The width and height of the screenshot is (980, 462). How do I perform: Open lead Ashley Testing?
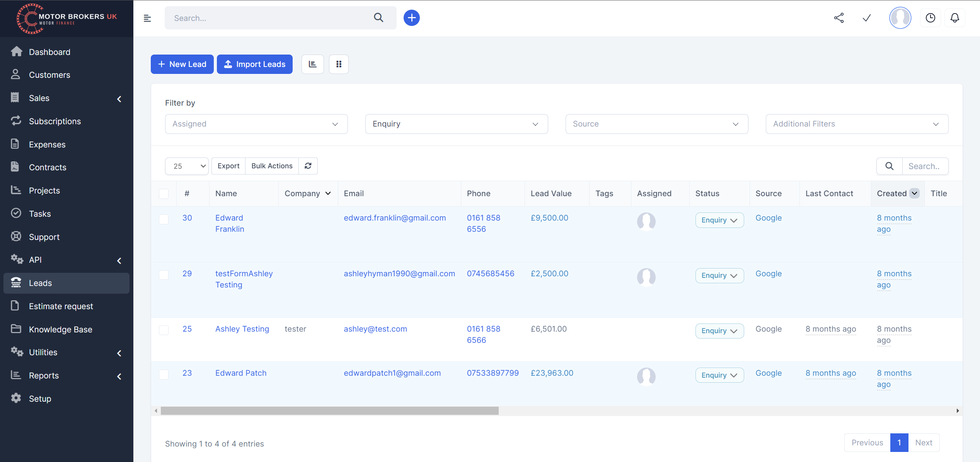tap(242, 329)
